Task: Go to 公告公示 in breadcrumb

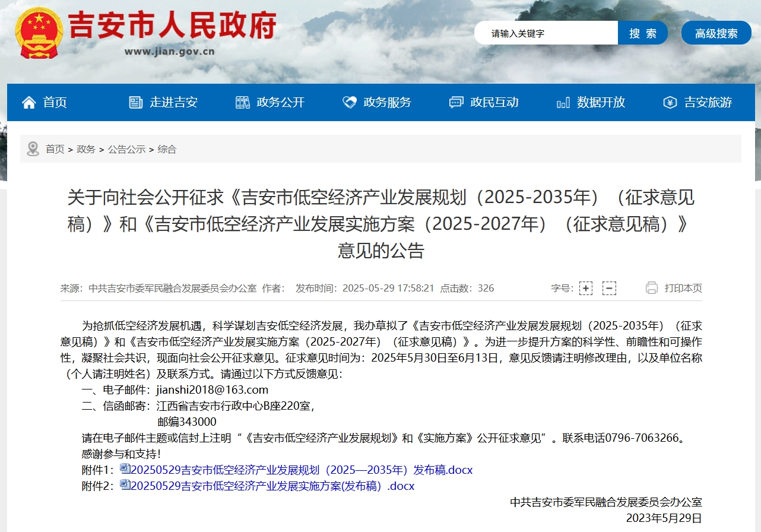Action: tap(126, 149)
